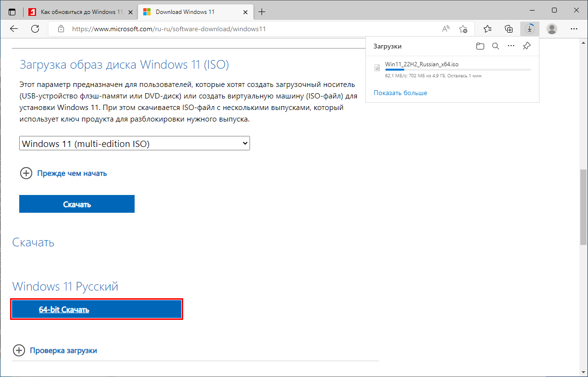This screenshot has height=377, width=588.
Task: Click the '64-bit Скачать' button
Action: tap(97, 310)
